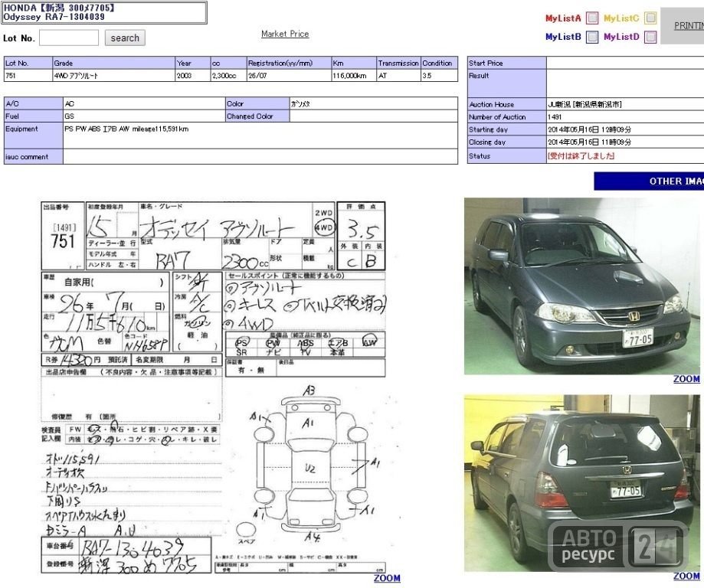Zoom the front car photo
The height and width of the screenshot is (588, 704).
point(686,379)
